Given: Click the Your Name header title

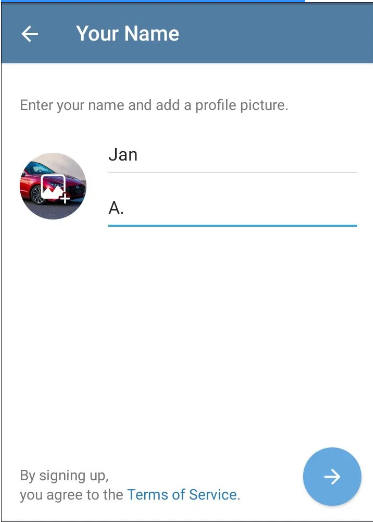Looking at the screenshot, I should (x=128, y=34).
